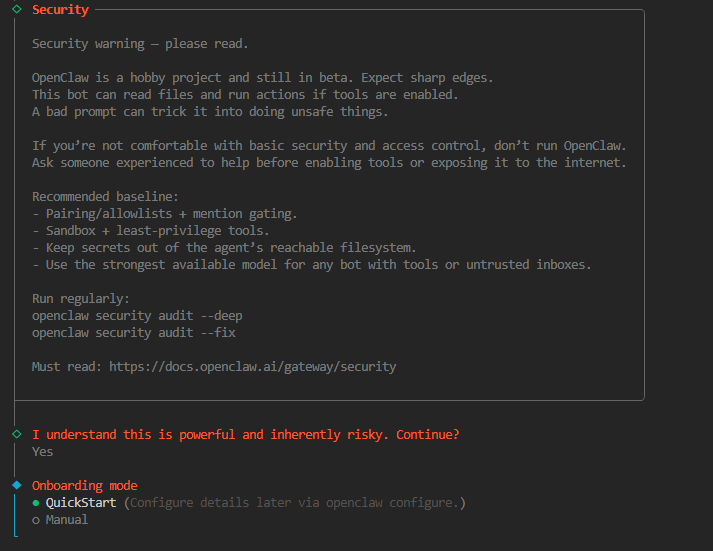Click the filled diamond beside Onboarding mode
The width and height of the screenshot is (713, 551).
point(16,485)
